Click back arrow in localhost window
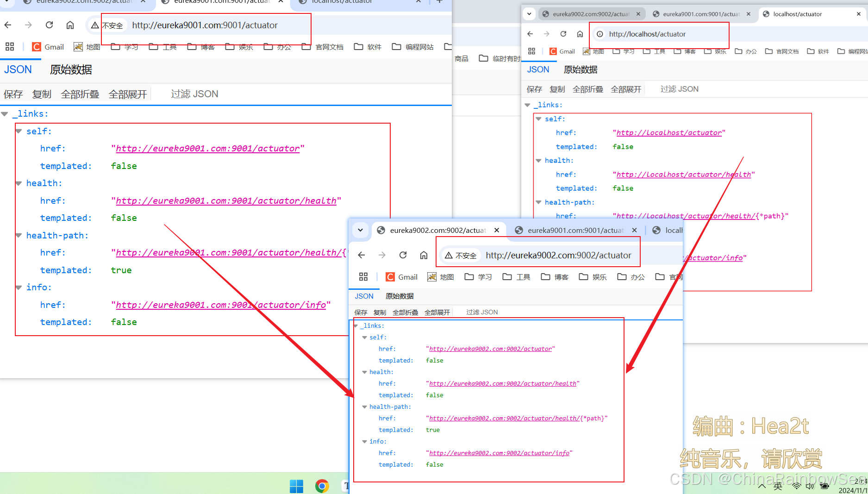The height and width of the screenshot is (494, 868). 530,34
